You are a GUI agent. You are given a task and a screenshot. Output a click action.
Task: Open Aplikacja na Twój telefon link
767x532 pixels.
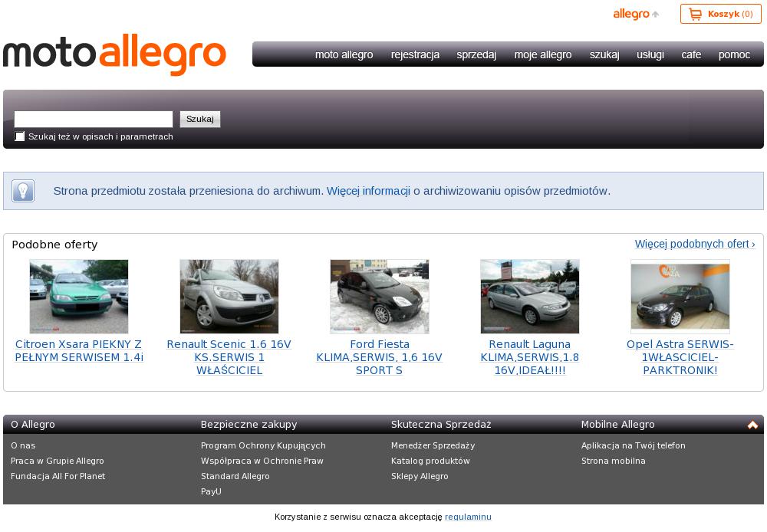pos(634,445)
